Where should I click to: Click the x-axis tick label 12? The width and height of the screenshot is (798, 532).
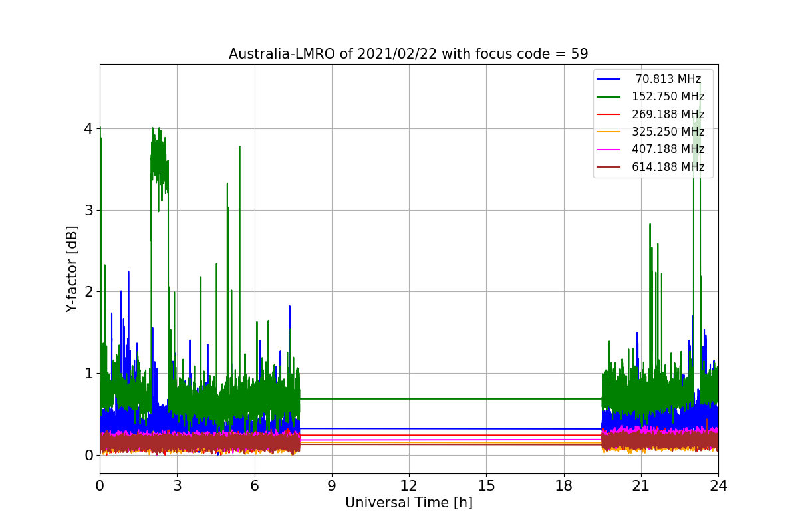tap(409, 485)
